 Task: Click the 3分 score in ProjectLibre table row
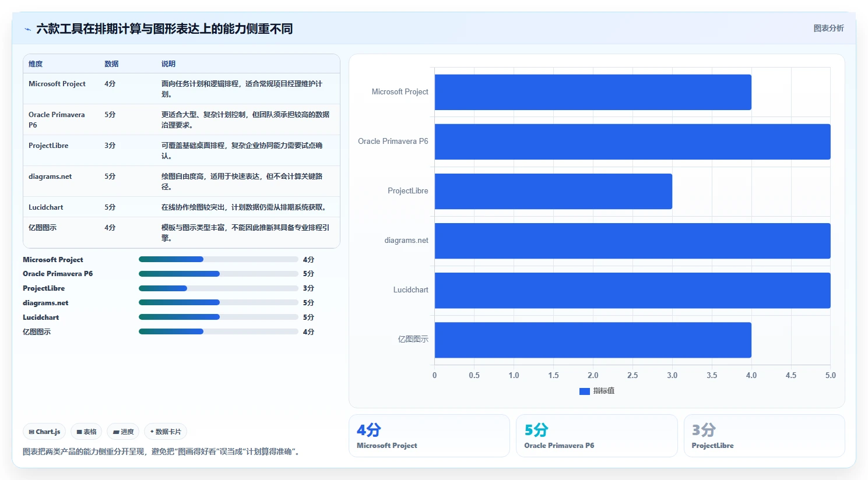point(110,146)
